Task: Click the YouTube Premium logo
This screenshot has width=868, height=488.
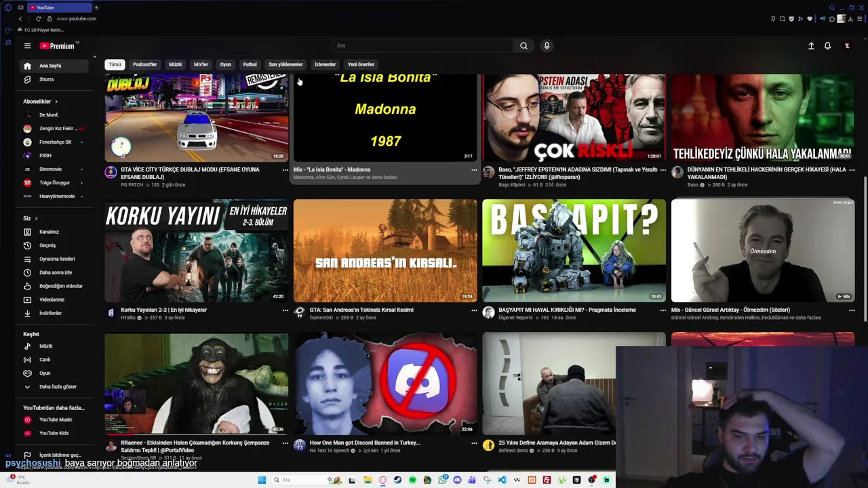Action: [x=57, y=46]
